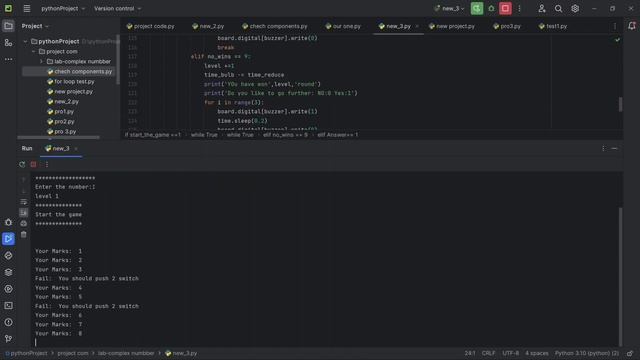Click red stop icon in Run panel toolbar
Screen dimensions: 640x360
(x=33, y=164)
